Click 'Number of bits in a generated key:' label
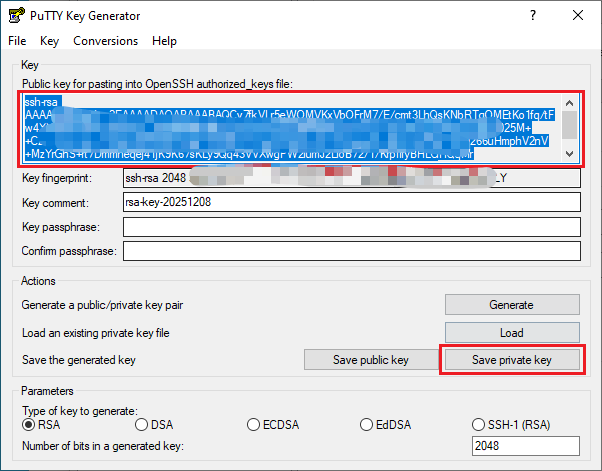Image resolution: width=602 pixels, height=471 pixels. (x=103, y=446)
